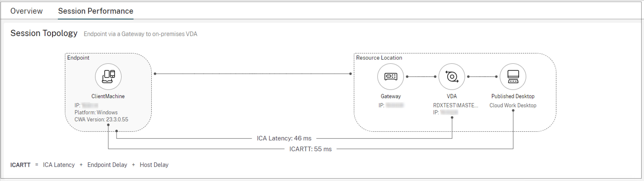The height and width of the screenshot is (181, 644).
Task: Click the ICARTT formula definition text
Action: pos(89,164)
